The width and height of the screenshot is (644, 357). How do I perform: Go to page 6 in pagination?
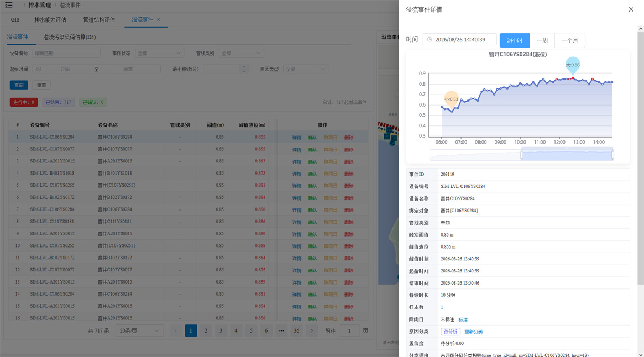tap(266, 330)
